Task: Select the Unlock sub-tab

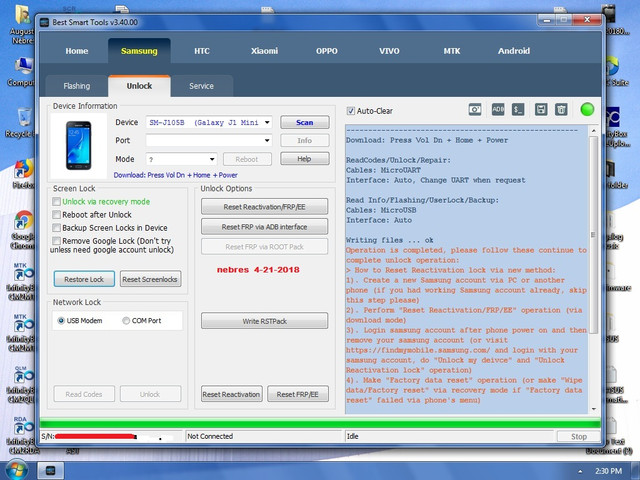Action: (139, 86)
